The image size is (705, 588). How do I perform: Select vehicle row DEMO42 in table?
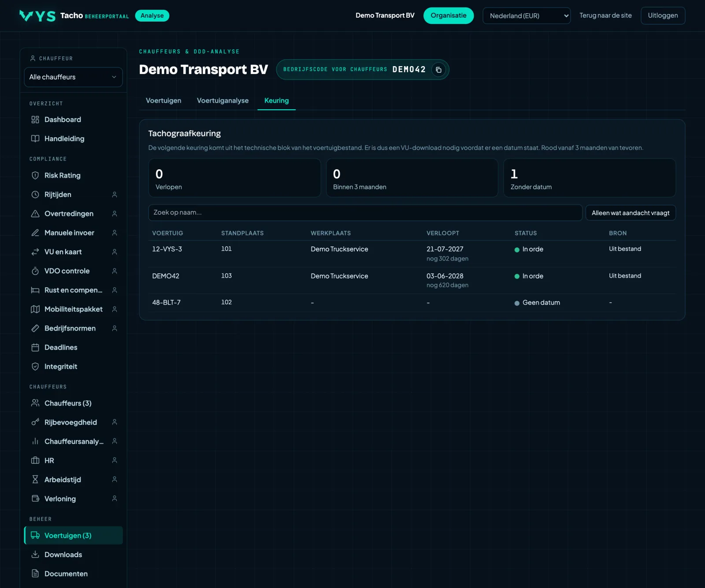[x=412, y=280]
